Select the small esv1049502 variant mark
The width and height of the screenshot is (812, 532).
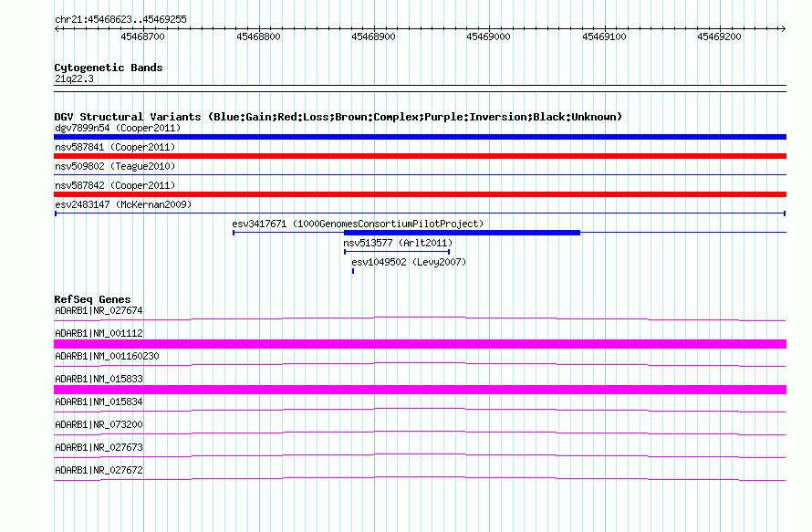point(353,271)
